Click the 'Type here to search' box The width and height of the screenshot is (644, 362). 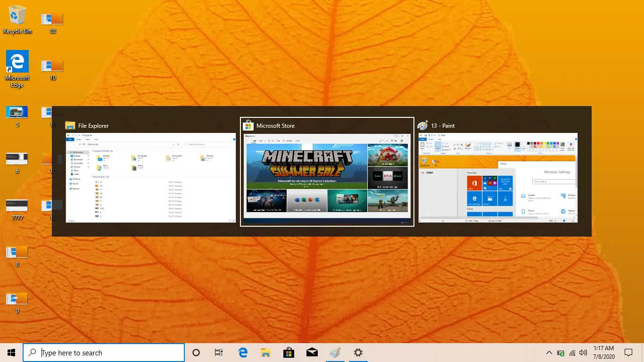104,353
